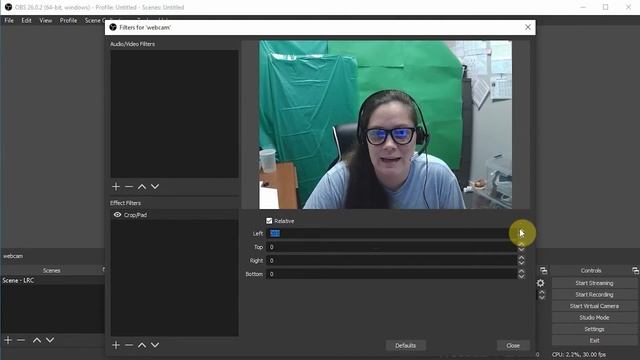This screenshot has height=360, width=640.
Task: Select 'Scene - LRC' in Scenes list
Action: [x=53, y=280]
